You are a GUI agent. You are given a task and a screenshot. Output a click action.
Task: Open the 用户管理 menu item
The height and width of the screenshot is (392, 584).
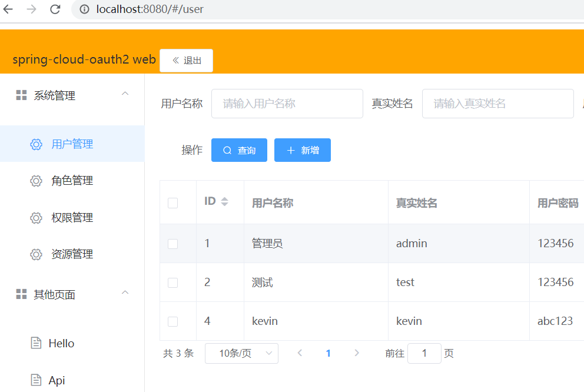point(72,144)
